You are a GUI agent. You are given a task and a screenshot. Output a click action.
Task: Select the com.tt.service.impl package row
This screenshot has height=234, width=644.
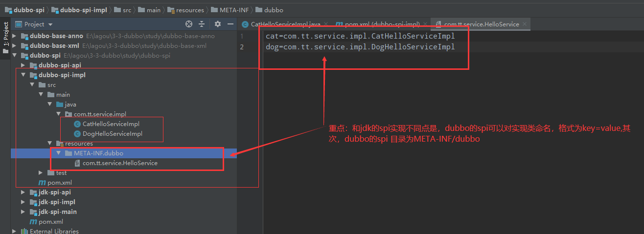click(124, 114)
